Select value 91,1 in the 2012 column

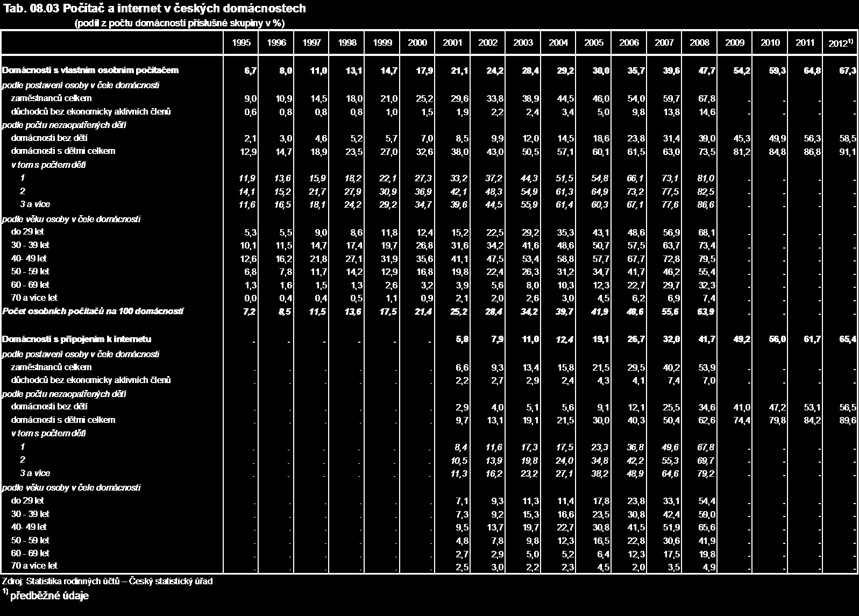point(848,152)
